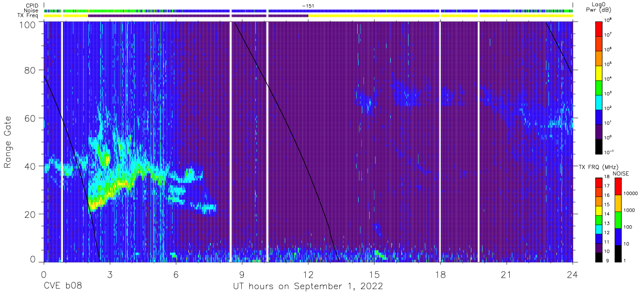
Task: Pick the green segment of the power colorbar
Action: pyautogui.click(x=598, y=87)
